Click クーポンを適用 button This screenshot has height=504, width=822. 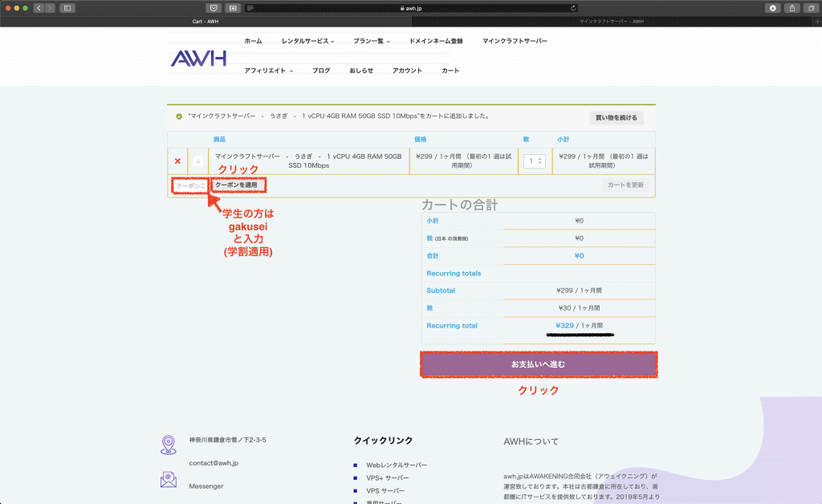coord(237,185)
